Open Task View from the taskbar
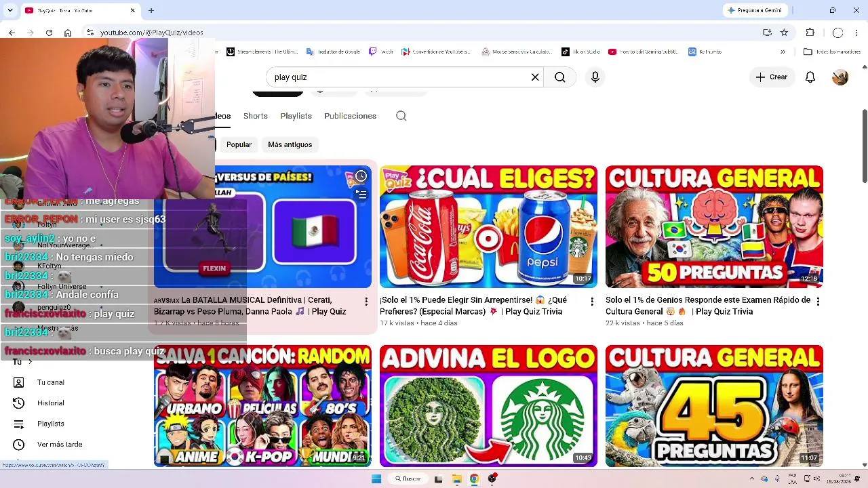The width and height of the screenshot is (868, 488). pyautogui.click(x=439, y=479)
